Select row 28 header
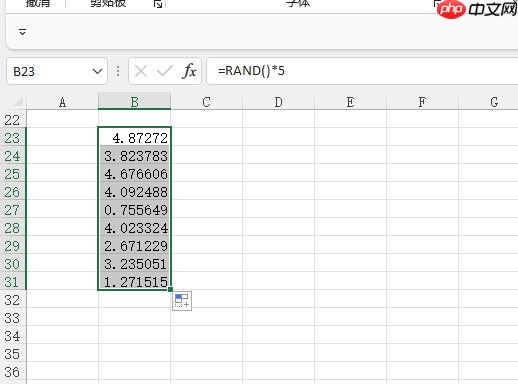Screen dimensions: 518x384 (x=13, y=228)
